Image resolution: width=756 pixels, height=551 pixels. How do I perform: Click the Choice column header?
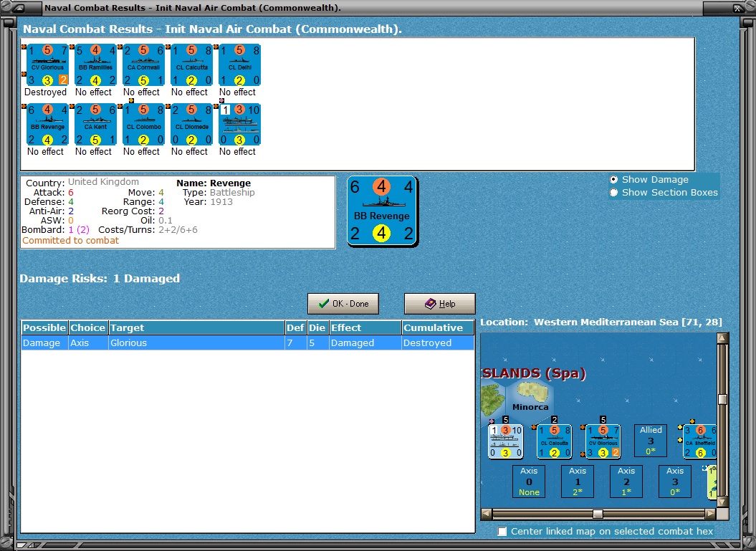pos(87,327)
